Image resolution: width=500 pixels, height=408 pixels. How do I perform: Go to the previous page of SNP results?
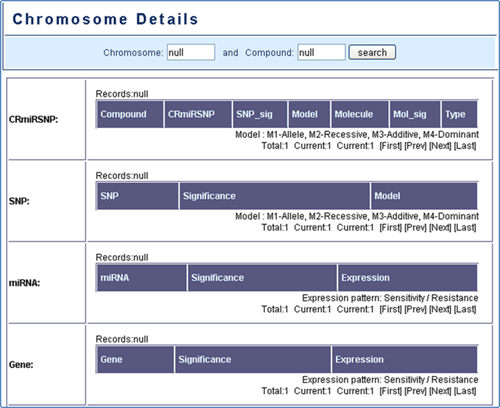click(x=415, y=227)
